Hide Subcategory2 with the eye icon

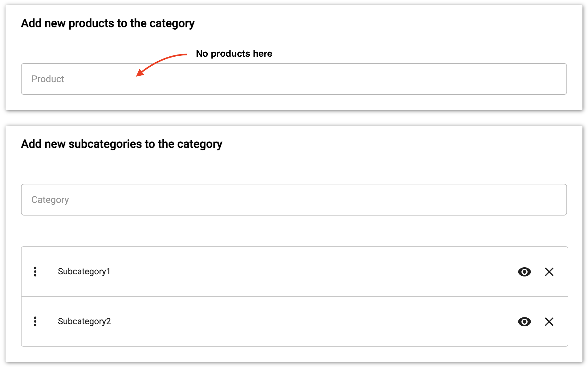(524, 322)
